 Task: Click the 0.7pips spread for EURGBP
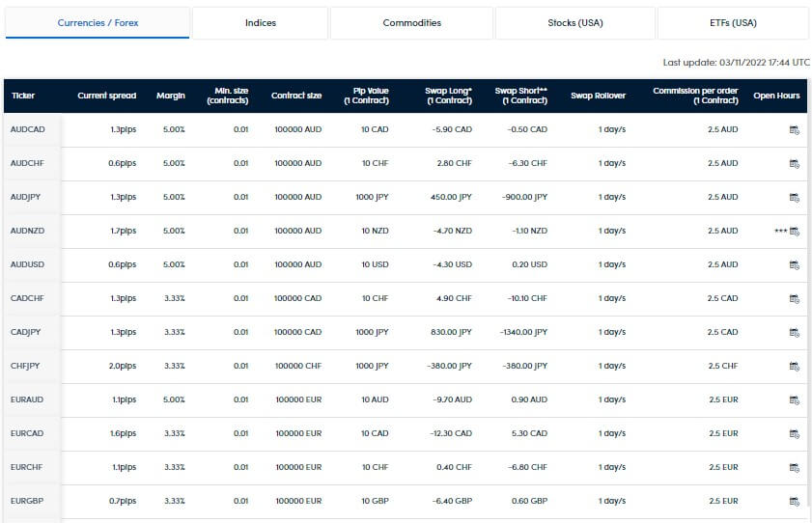point(123,501)
